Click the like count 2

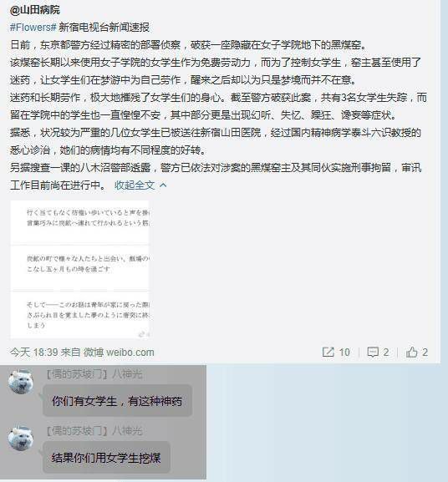pos(425,353)
